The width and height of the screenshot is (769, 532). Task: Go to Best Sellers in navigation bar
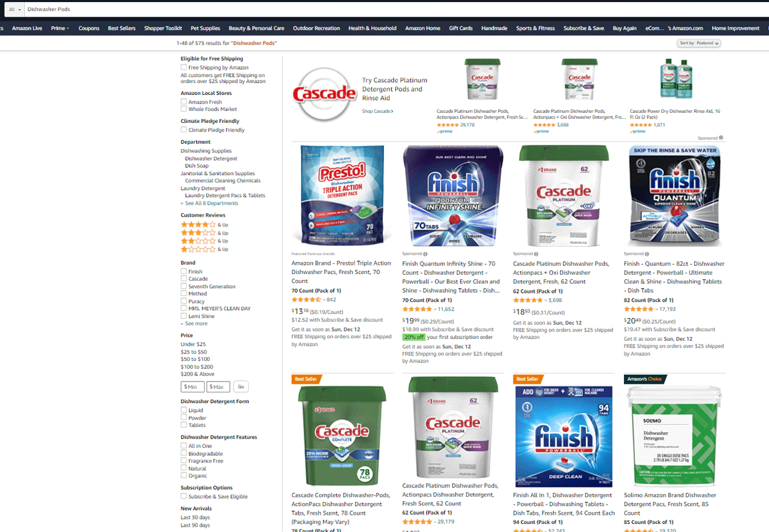point(122,29)
